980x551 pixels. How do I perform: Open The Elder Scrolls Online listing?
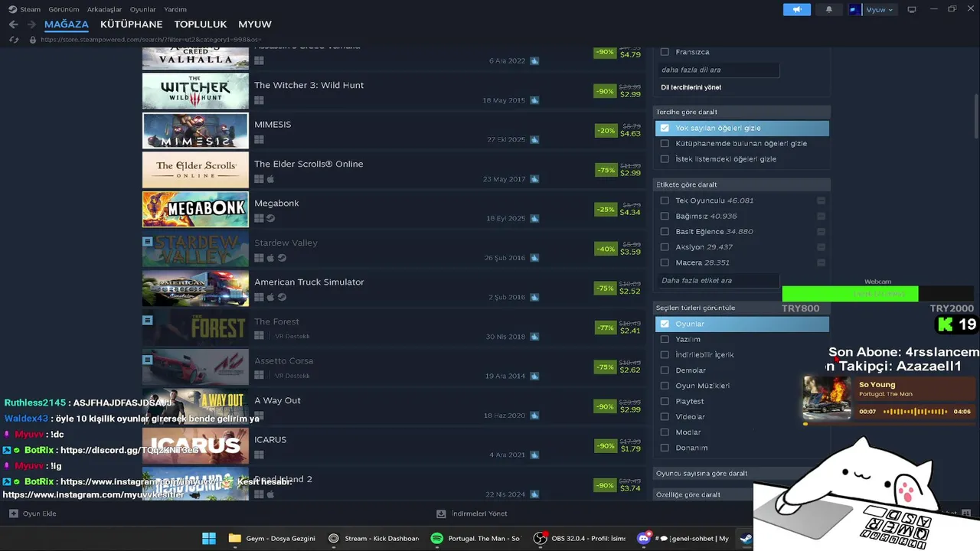(393, 170)
